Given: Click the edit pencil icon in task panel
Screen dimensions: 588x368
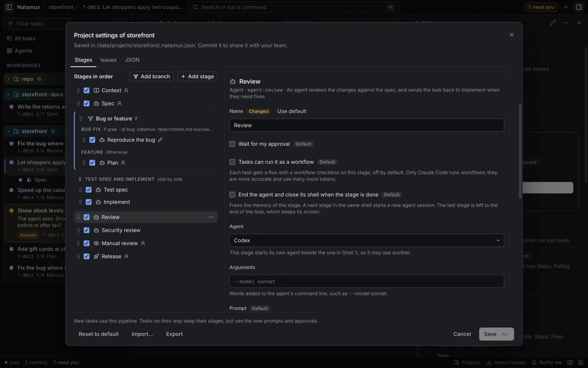Looking at the screenshot, I should [553, 23].
